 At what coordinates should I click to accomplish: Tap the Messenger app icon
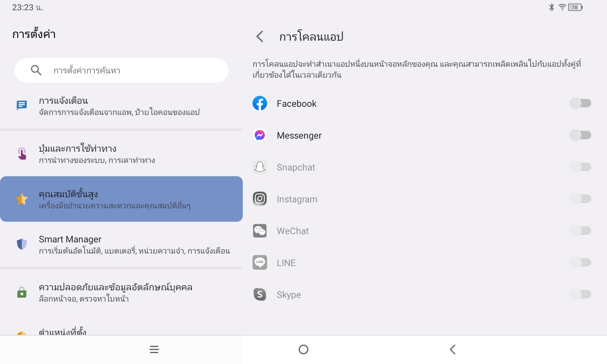(x=260, y=135)
